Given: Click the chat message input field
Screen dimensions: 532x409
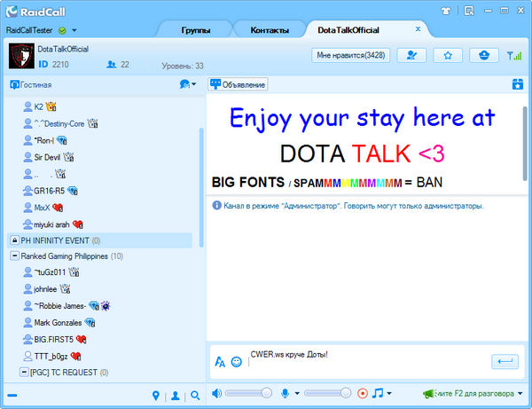Looking at the screenshot, I should [x=368, y=362].
